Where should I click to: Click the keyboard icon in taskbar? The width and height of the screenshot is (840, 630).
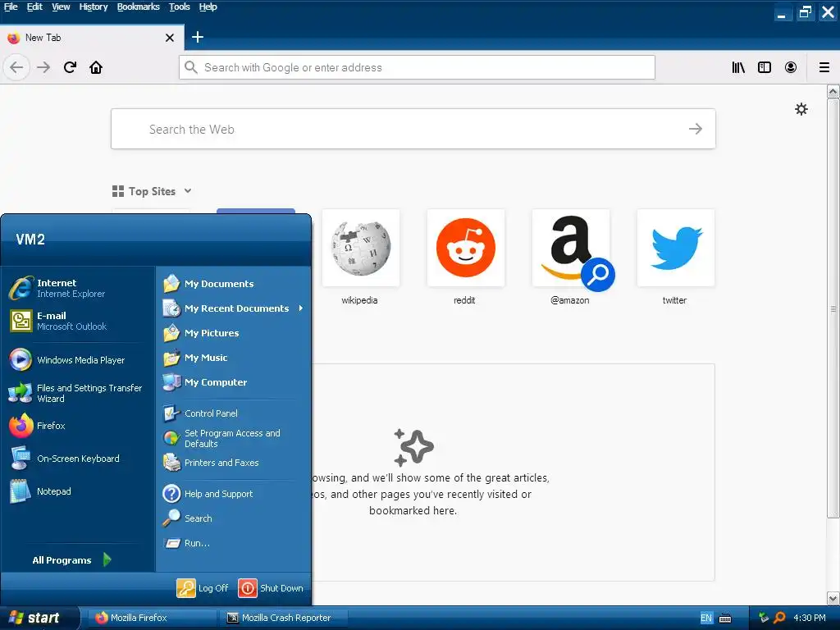725,619
